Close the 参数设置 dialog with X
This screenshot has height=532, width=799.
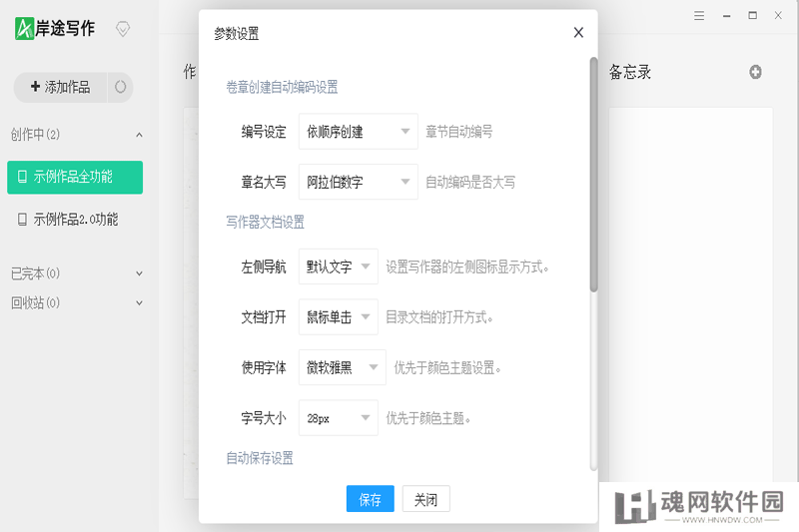coord(578,33)
